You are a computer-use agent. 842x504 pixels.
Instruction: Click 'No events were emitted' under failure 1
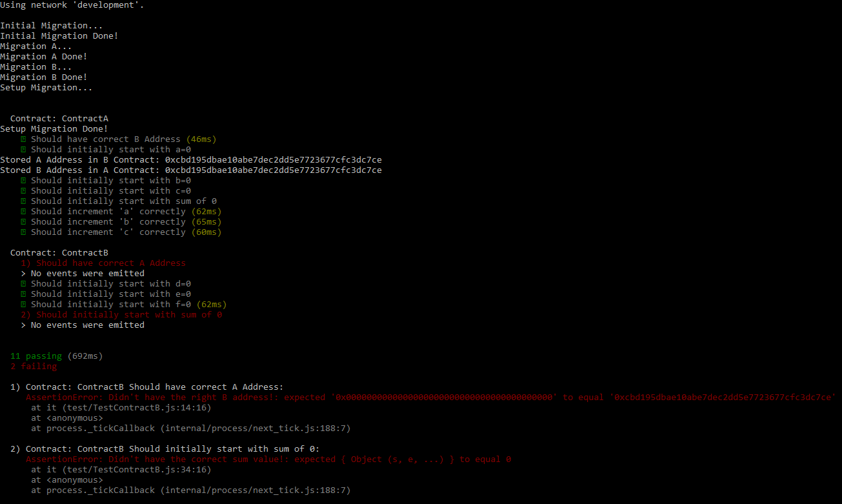tap(83, 274)
